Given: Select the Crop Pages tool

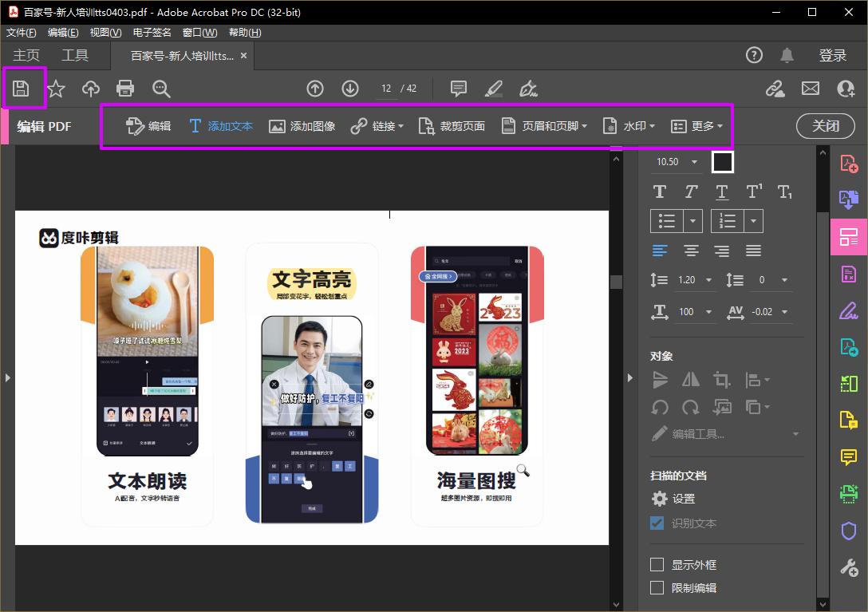Looking at the screenshot, I should coord(452,126).
